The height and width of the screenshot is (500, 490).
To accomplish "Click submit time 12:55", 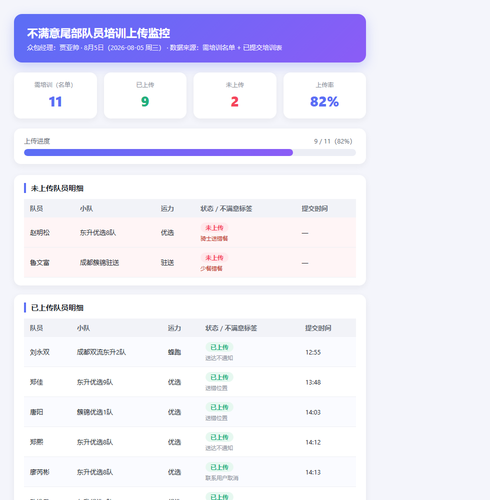I will point(313,352).
